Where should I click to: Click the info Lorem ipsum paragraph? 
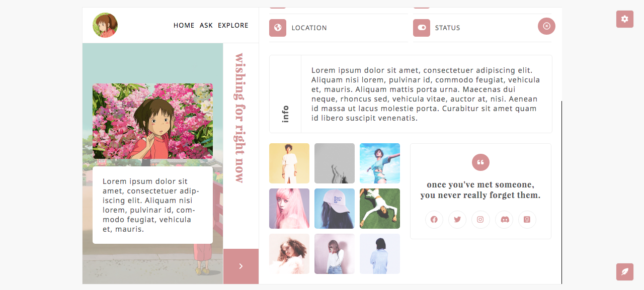426,94
